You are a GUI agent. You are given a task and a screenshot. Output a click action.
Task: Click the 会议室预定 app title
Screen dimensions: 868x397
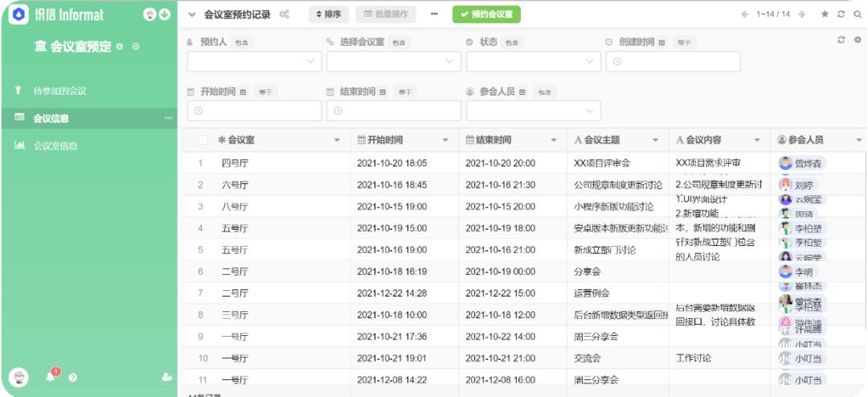tap(81, 47)
